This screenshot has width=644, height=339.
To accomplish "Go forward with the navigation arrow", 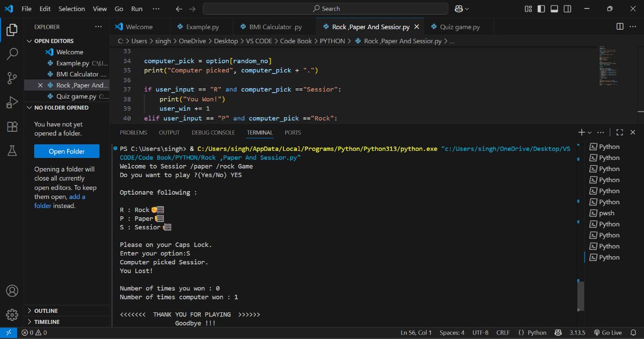I will coord(193,9).
